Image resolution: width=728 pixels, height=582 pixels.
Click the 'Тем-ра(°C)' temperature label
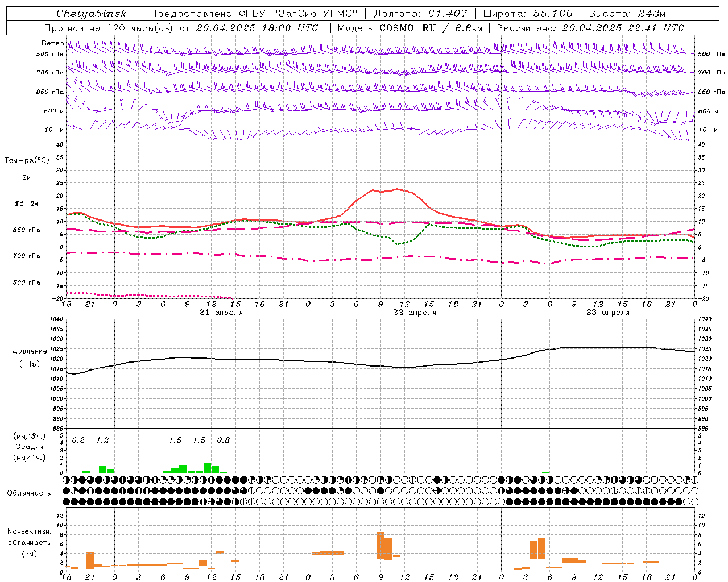click(27, 161)
